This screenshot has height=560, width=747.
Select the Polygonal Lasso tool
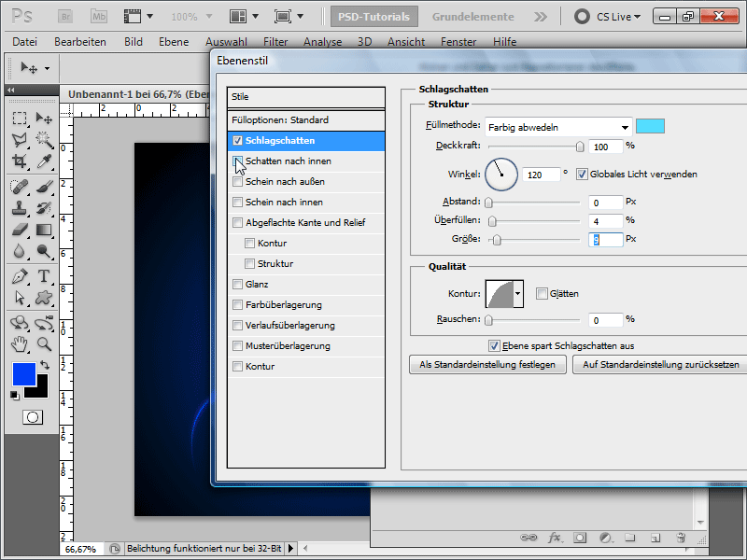[19, 139]
